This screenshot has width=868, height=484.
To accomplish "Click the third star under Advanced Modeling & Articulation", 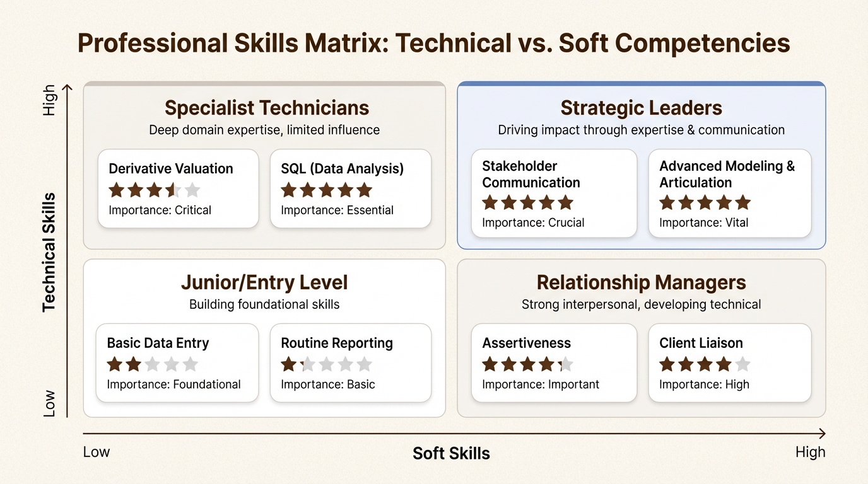I will click(x=705, y=202).
